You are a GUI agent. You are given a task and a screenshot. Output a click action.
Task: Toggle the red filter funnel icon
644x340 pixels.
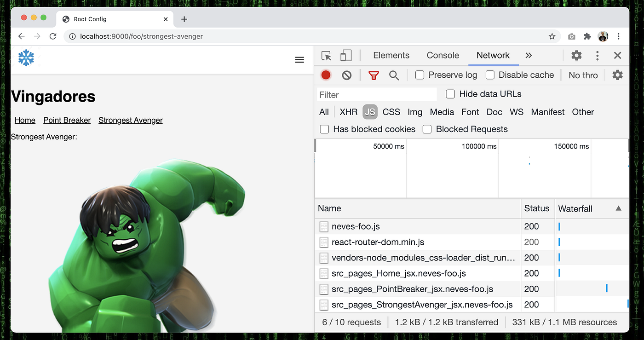374,75
